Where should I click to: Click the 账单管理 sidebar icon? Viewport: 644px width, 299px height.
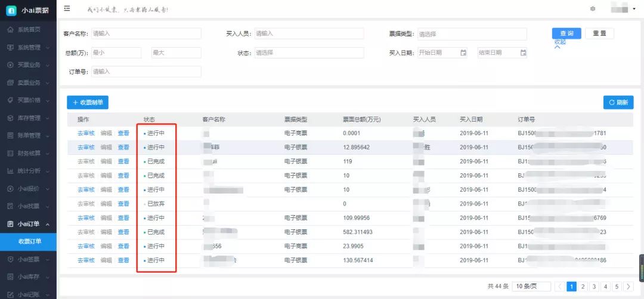11,135
